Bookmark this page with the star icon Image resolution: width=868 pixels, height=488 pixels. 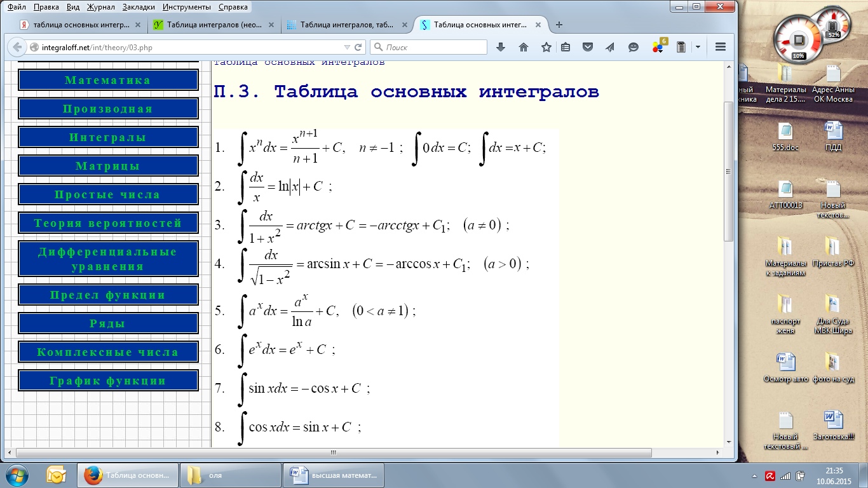(546, 47)
